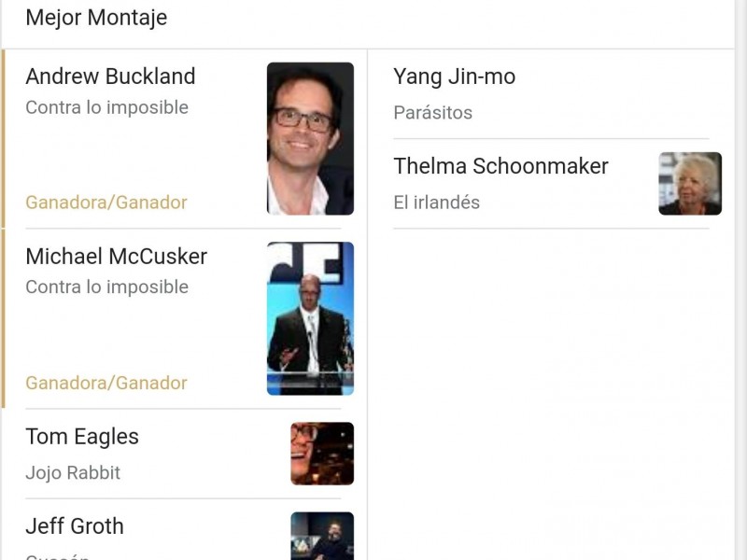Image resolution: width=747 pixels, height=560 pixels.
Task: Open 'Contra lo imposible' under Michael McCusker
Action: [106, 287]
